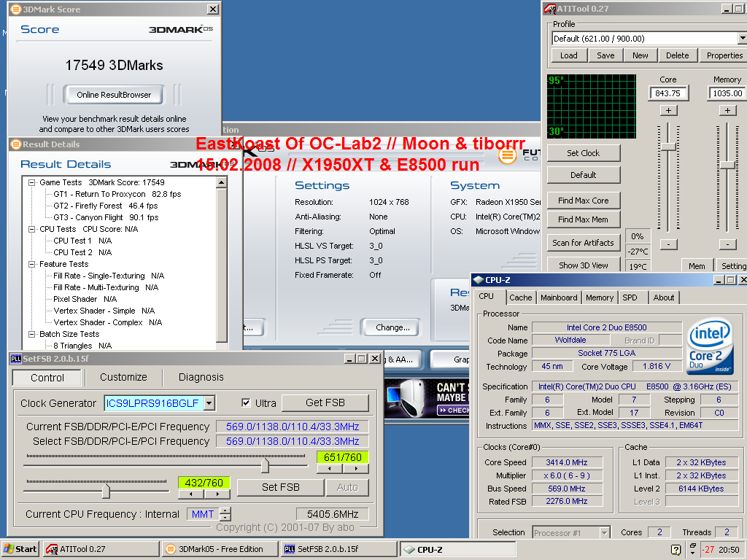The image size is (747, 560).
Task: Switch to SetFSB 2.0.b.15f taskbar item
Action: [x=338, y=549]
